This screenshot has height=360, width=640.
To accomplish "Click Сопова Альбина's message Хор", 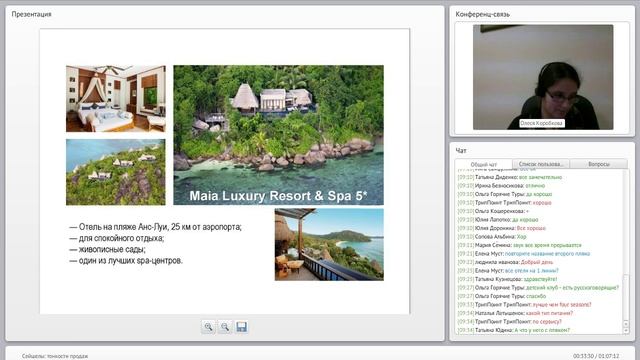I will 492,237.
